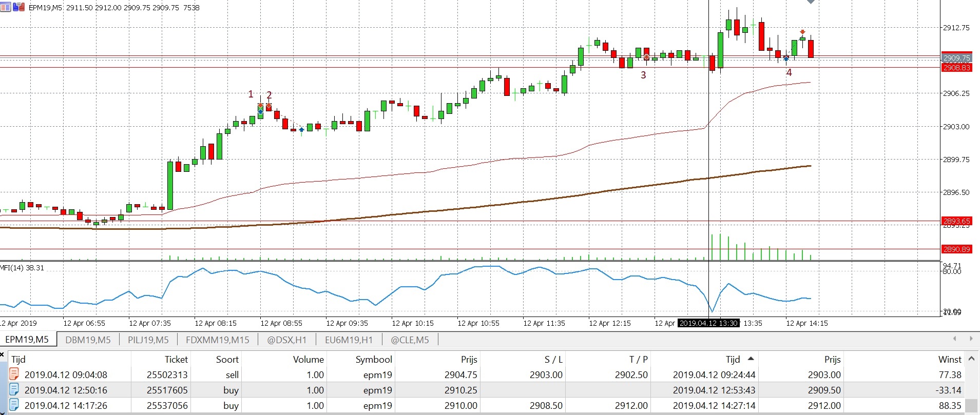Open the FDXMM19,M15 chart tab
The width and height of the screenshot is (980, 415).
(218, 340)
